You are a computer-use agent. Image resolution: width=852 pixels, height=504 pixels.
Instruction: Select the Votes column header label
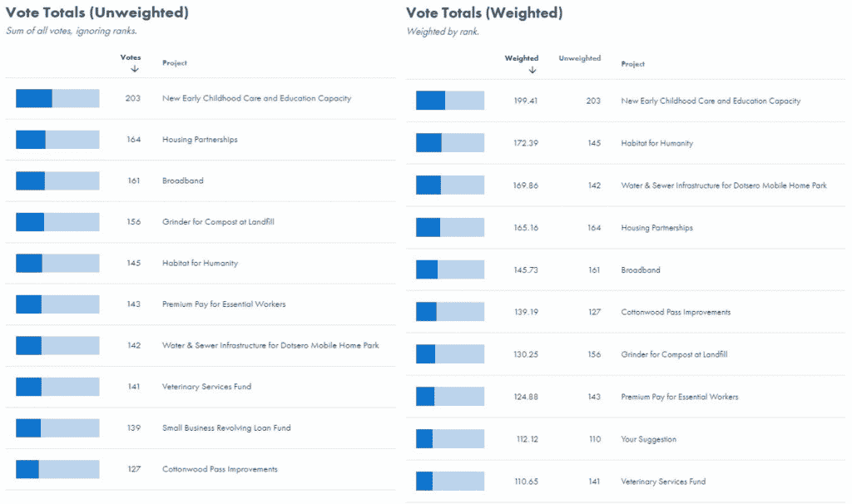coord(131,57)
